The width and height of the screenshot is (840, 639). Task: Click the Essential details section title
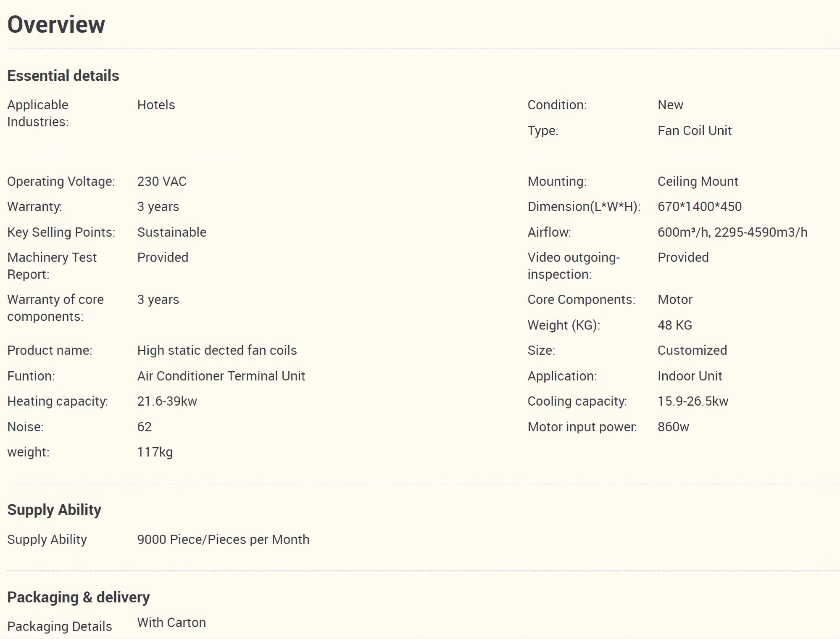tap(63, 76)
